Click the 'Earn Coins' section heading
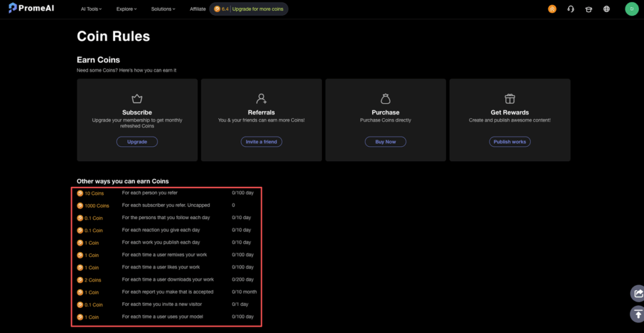This screenshot has height=333, width=644. click(x=98, y=60)
